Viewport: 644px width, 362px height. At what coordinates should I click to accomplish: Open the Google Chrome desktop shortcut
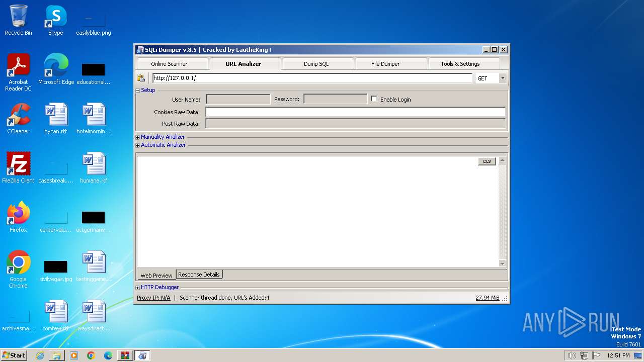[18, 269]
